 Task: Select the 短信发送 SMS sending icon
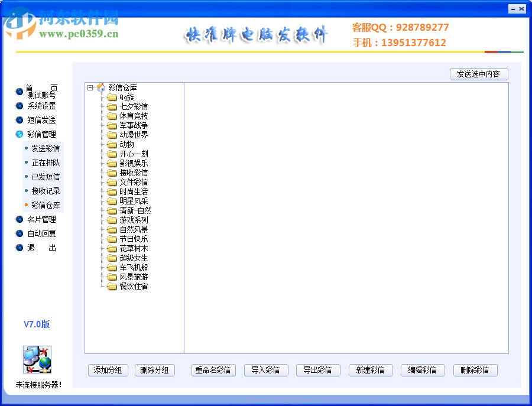point(20,120)
